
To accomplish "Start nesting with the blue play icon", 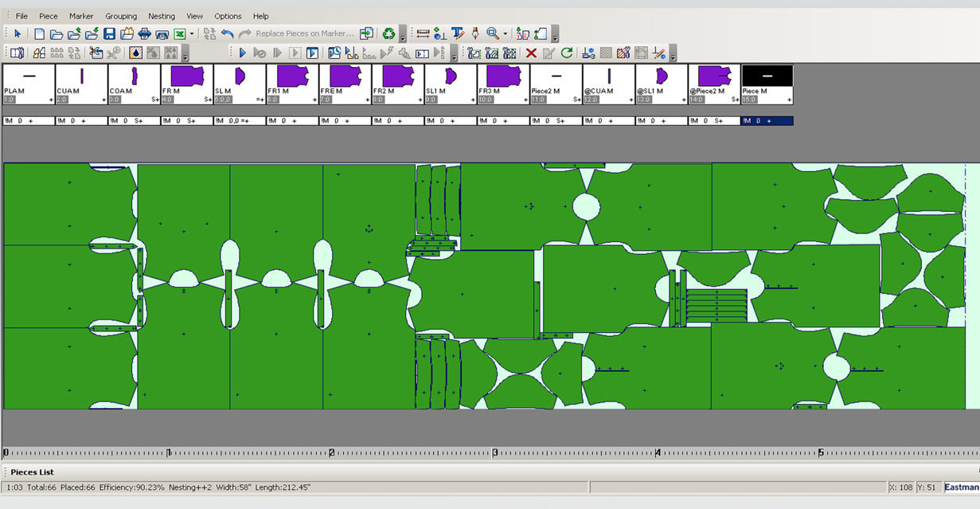I will [x=242, y=53].
